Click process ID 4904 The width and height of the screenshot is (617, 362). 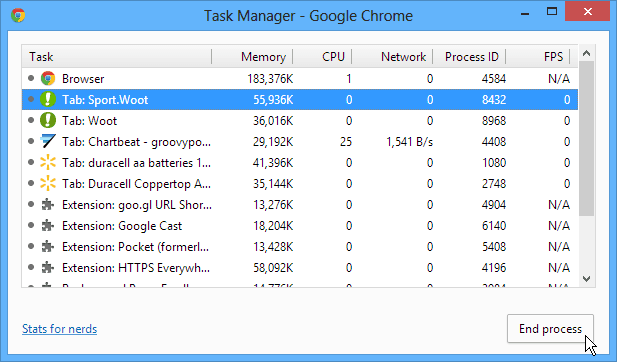tap(494, 205)
